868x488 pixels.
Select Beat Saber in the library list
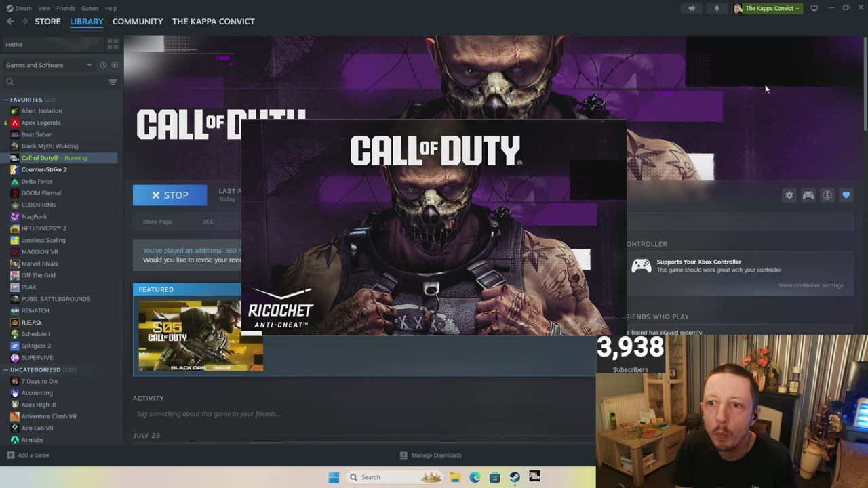pos(36,134)
